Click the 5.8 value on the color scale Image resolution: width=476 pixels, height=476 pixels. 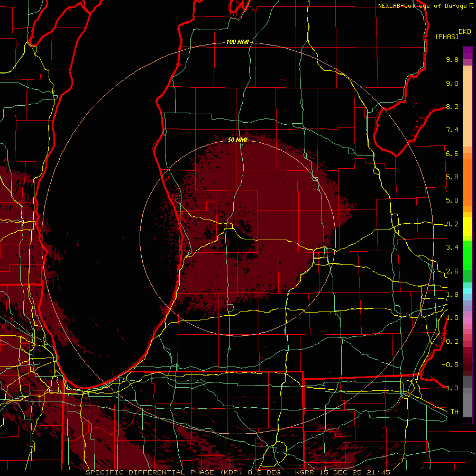[452, 177]
